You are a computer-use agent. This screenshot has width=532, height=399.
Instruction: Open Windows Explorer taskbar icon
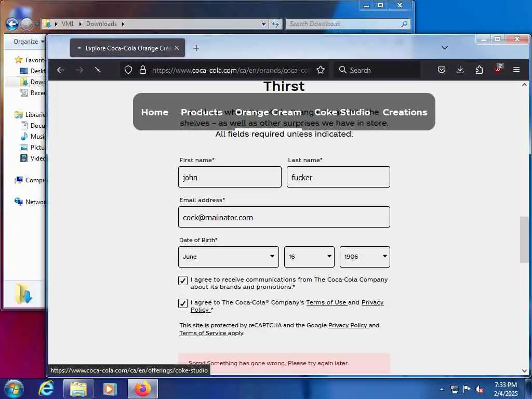78,389
